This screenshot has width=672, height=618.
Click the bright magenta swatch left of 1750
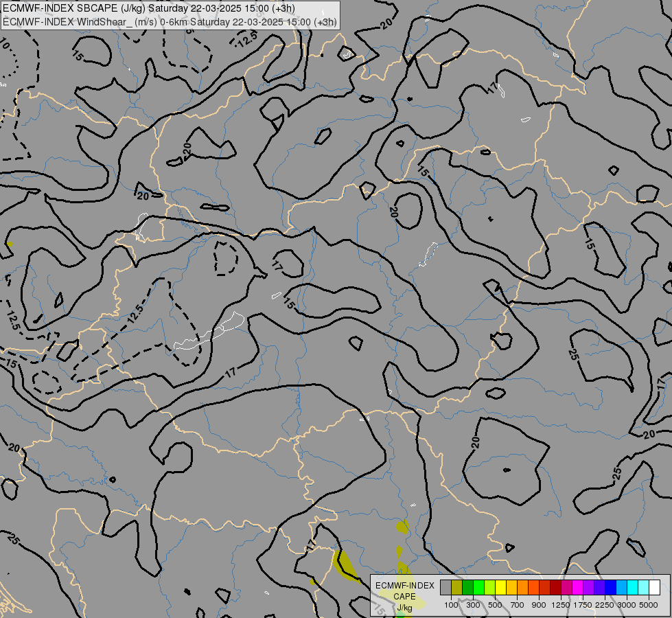tap(578, 588)
